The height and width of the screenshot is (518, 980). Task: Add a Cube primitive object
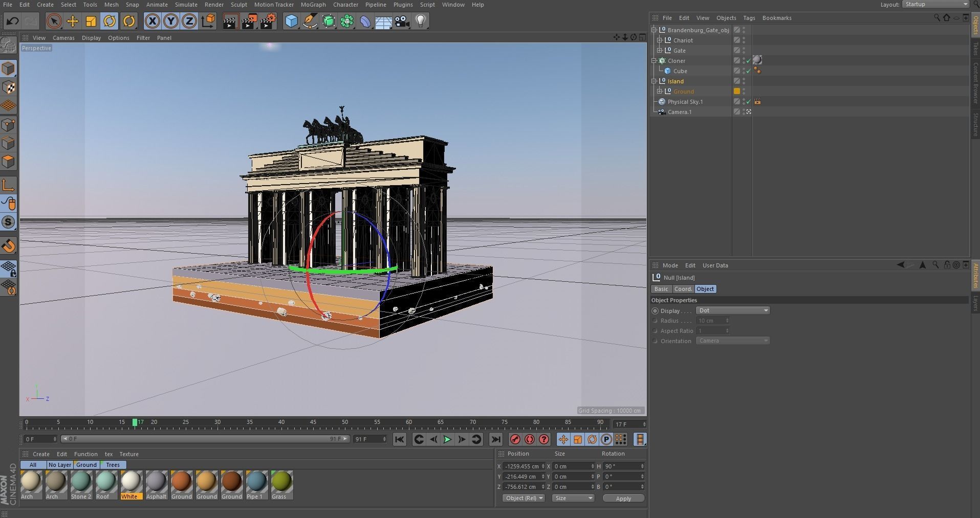point(291,21)
